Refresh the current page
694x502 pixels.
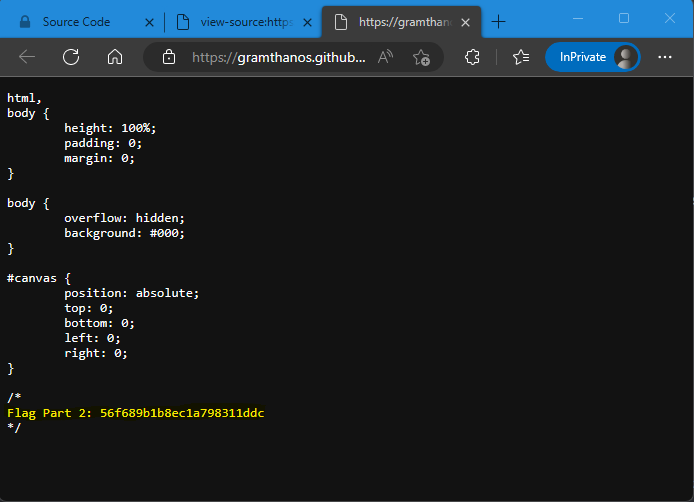pos(71,57)
